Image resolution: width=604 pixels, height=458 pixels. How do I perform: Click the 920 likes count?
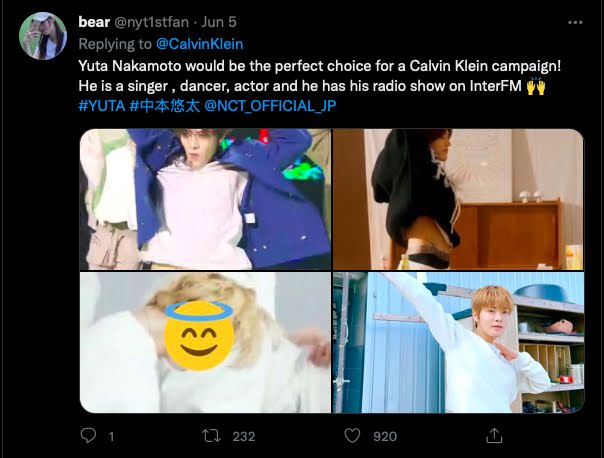(383, 436)
